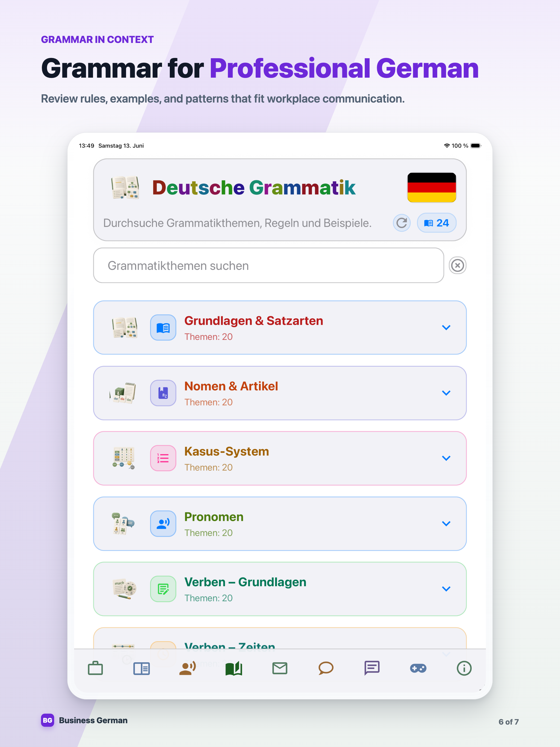Image resolution: width=560 pixels, height=747 pixels.
Task: Focus the Grammatikthemen suchen search field
Action: (269, 265)
